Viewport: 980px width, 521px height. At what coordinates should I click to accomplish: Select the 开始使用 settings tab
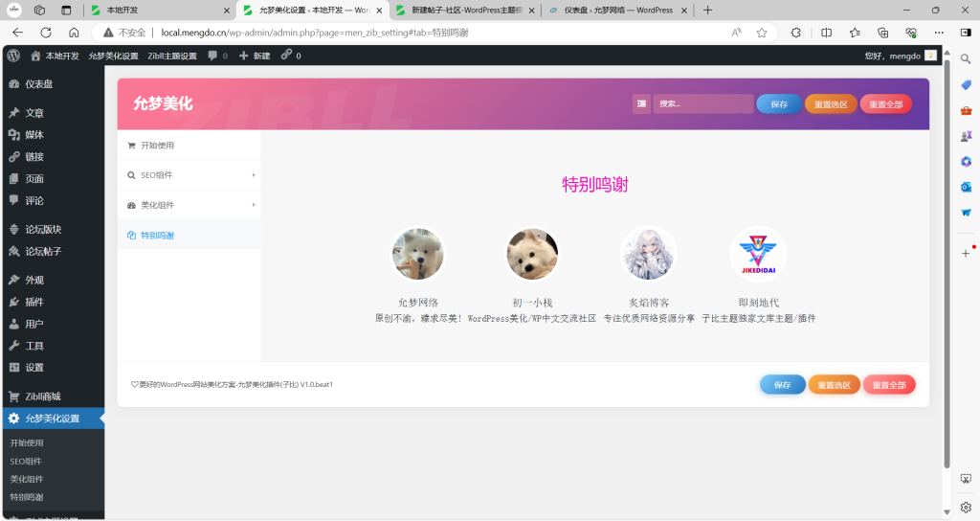point(189,146)
